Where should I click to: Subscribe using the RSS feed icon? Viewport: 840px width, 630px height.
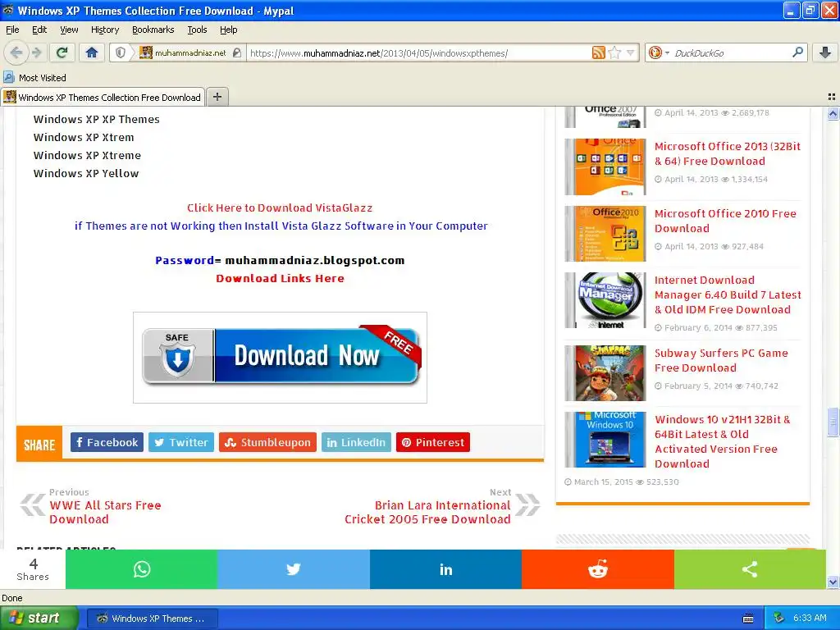[x=598, y=52]
